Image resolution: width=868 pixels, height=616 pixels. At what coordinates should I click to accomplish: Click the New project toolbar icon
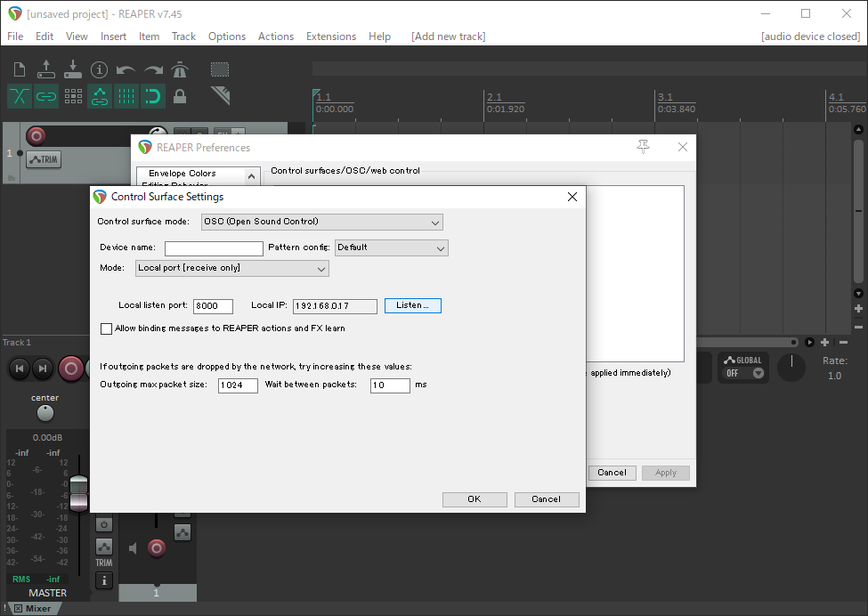point(20,69)
